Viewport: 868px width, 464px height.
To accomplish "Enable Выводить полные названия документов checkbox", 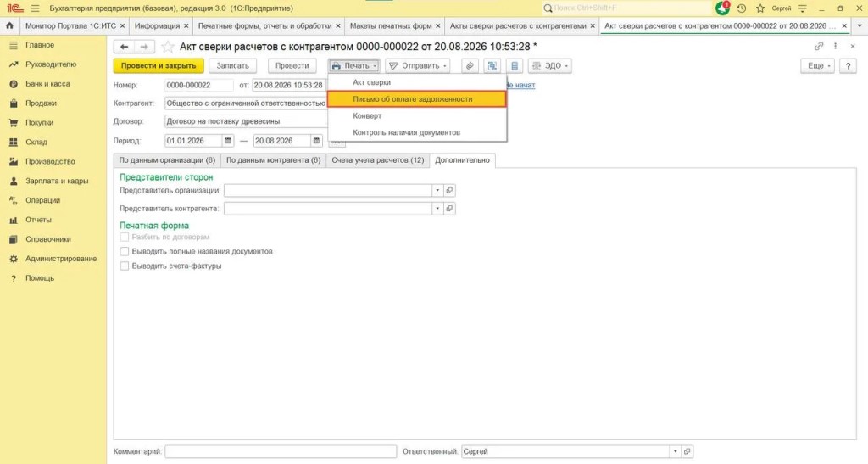I will coord(125,251).
